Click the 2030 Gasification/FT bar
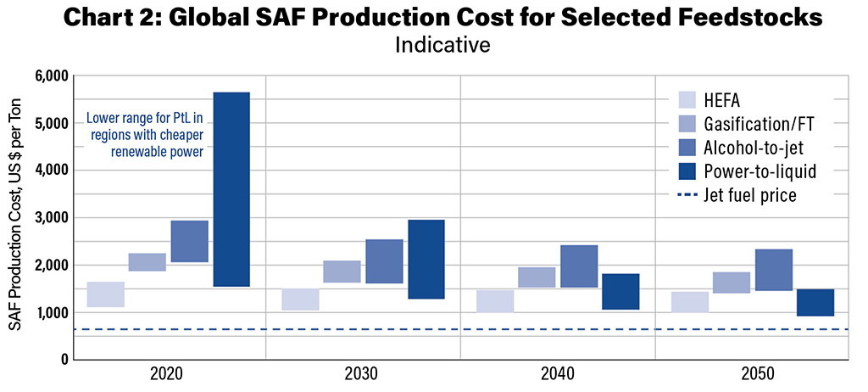868x392 pixels. click(342, 272)
